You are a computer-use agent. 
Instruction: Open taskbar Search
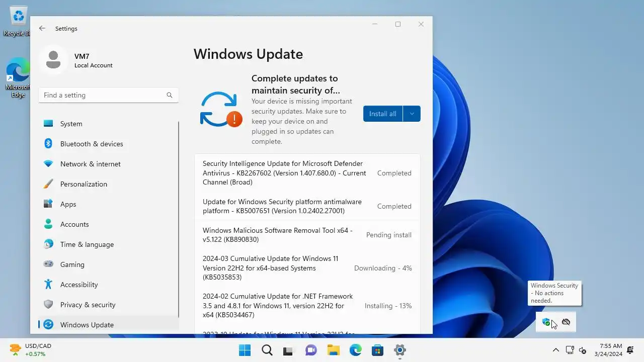pyautogui.click(x=267, y=350)
